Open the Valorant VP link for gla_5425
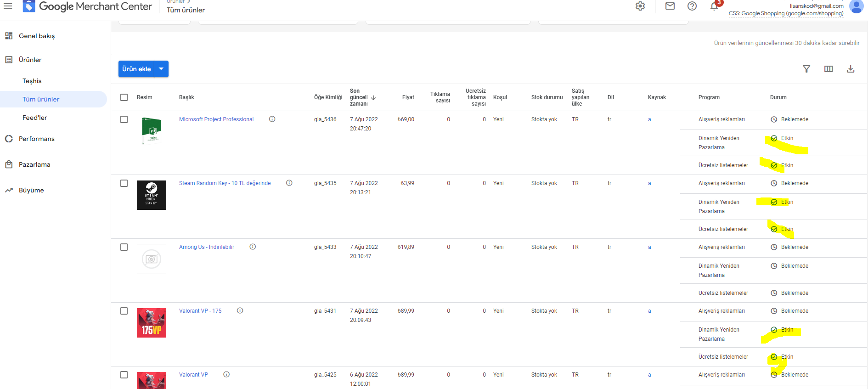 pos(193,375)
